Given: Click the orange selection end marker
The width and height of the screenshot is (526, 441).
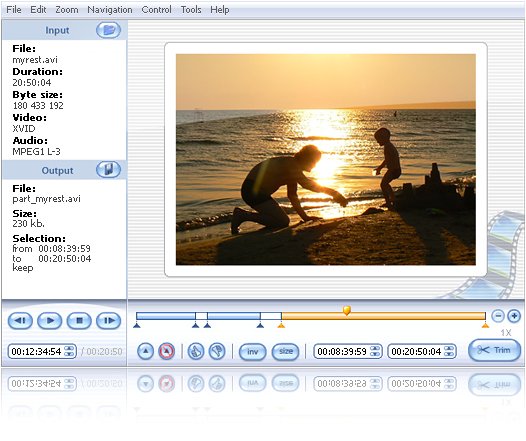Looking at the screenshot, I should pyautogui.click(x=485, y=325).
